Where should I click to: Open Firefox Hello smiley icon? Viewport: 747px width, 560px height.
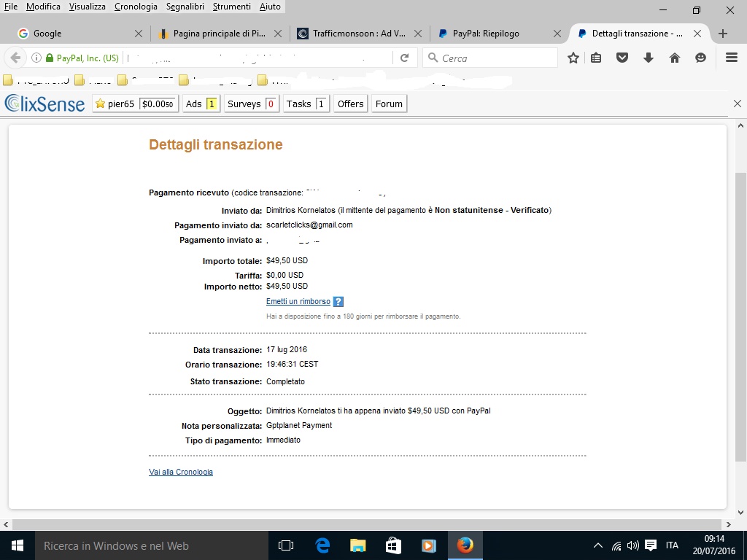(700, 58)
